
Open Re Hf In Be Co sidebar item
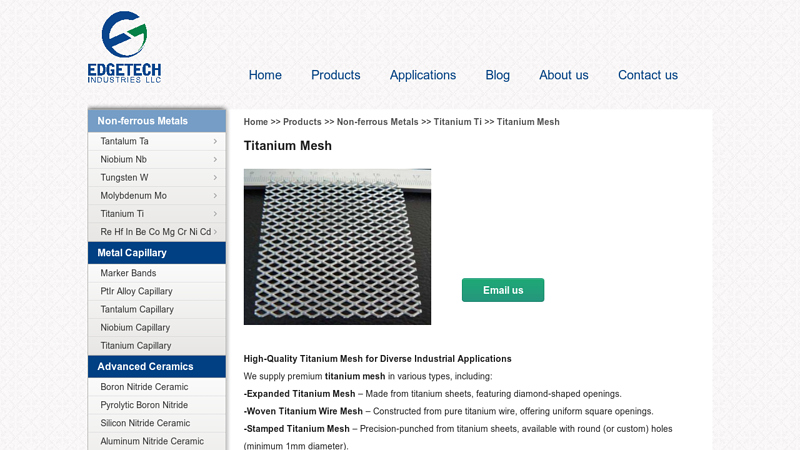(156, 232)
